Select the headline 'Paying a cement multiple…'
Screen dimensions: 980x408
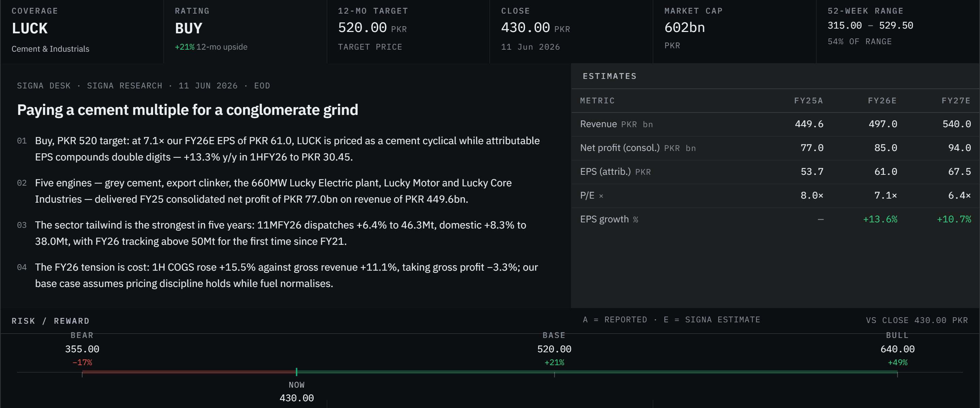click(187, 110)
